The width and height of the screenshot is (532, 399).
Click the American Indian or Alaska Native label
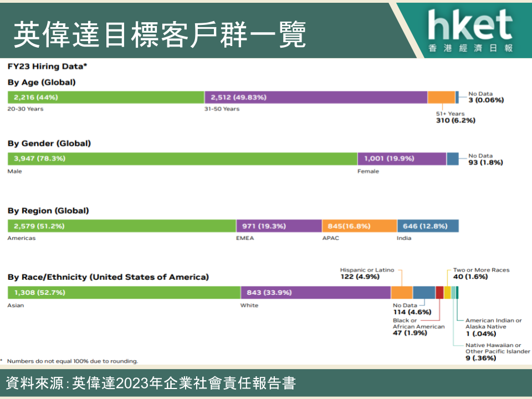pyautogui.click(x=493, y=323)
